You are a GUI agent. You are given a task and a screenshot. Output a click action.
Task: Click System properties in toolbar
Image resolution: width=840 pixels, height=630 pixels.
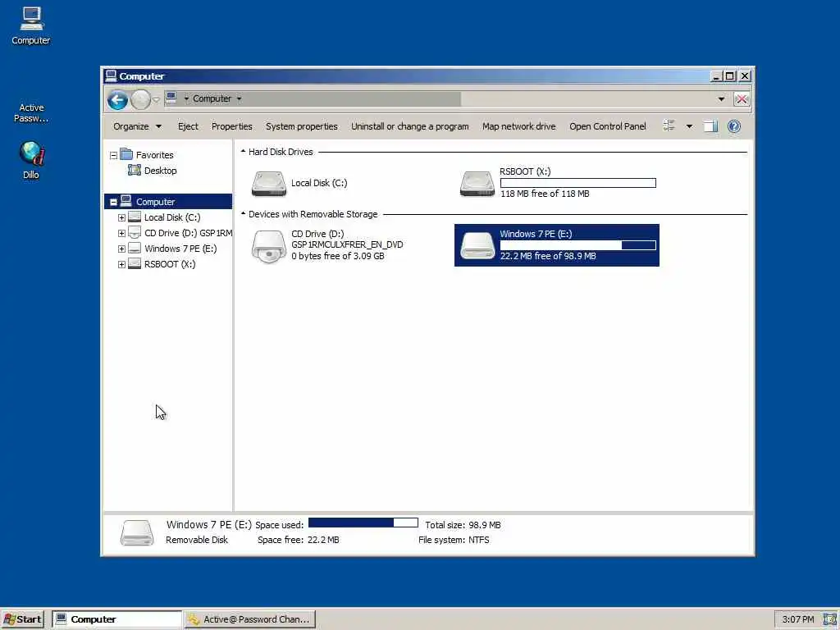click(x=302, y=126)
